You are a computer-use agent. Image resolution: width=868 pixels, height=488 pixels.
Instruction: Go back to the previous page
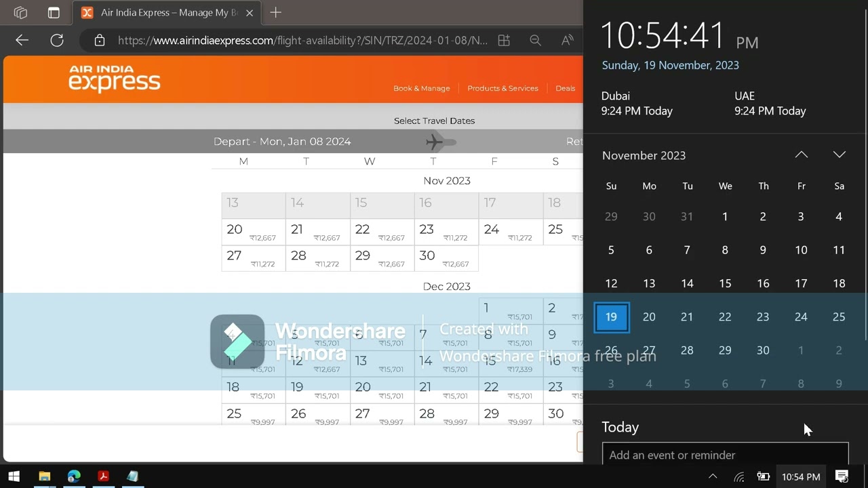point(22,41)
